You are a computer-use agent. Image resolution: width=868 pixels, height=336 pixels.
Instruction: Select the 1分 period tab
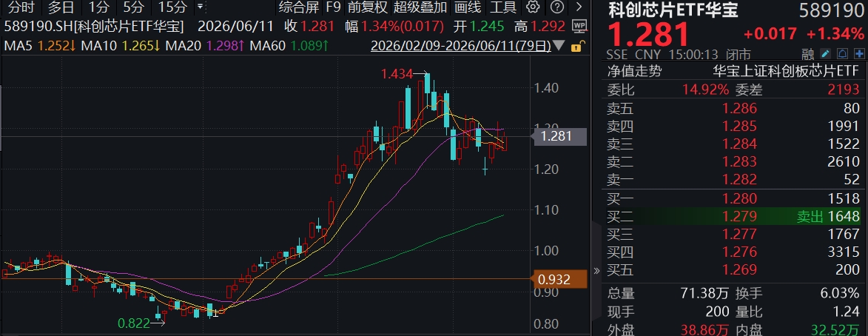[99, 7]
